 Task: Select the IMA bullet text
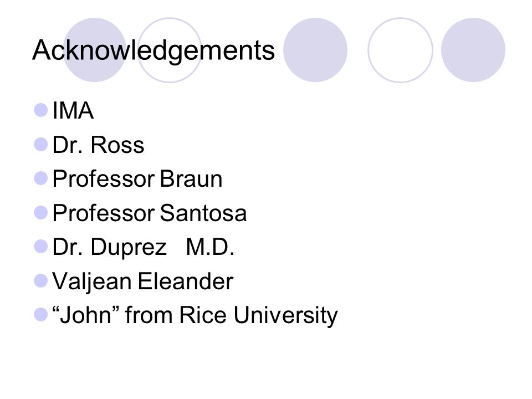(73, 111)
